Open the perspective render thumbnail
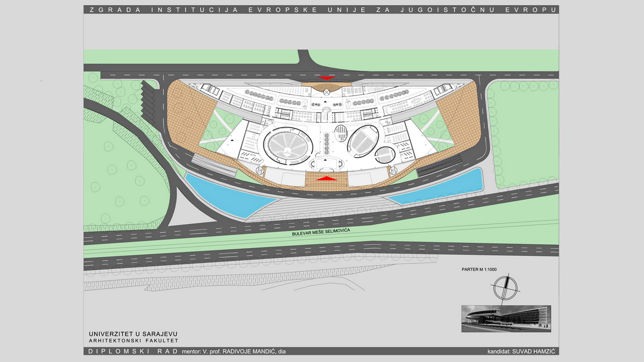Screen dimensions: 644x362 [x=506, y=317]
